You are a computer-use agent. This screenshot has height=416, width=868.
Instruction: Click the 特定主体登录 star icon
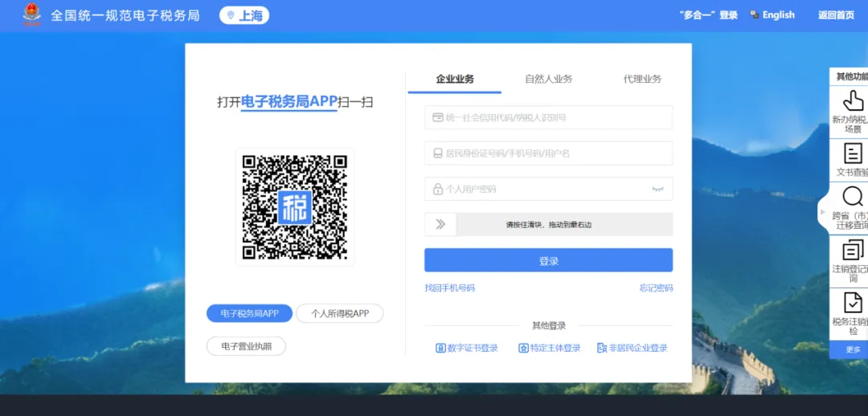[x=523, y=348]
